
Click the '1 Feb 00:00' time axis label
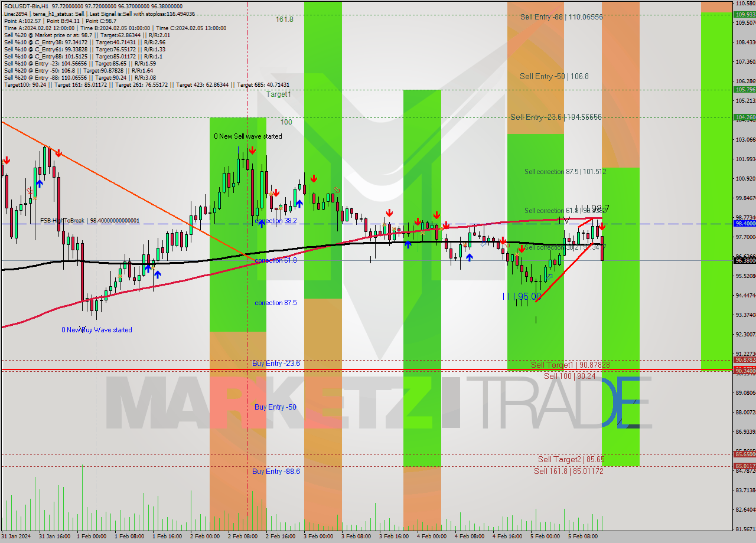click(x=92, y=537)
